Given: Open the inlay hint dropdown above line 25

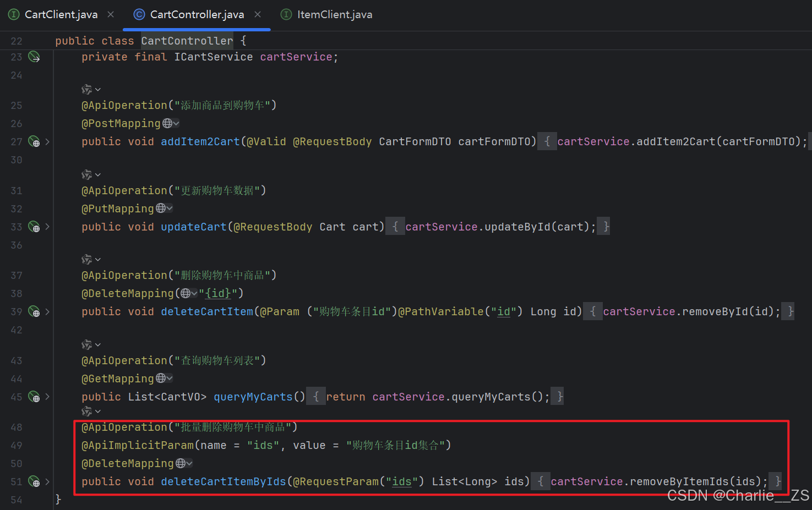Looking at the screenshot, I should [x=91, y=89].
